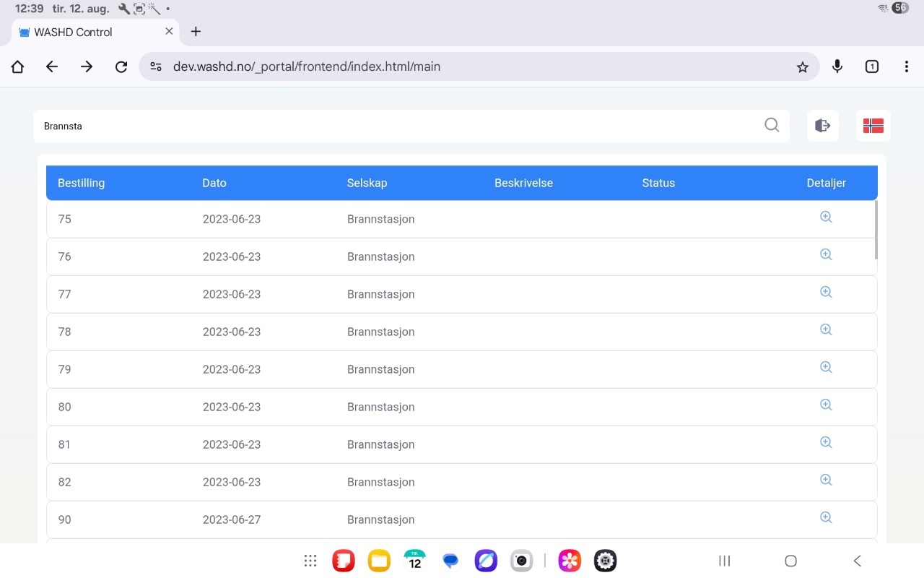
Task: Open the app drawer grid in taskbar
Action: pyautogui.click(x=310, y=561)
